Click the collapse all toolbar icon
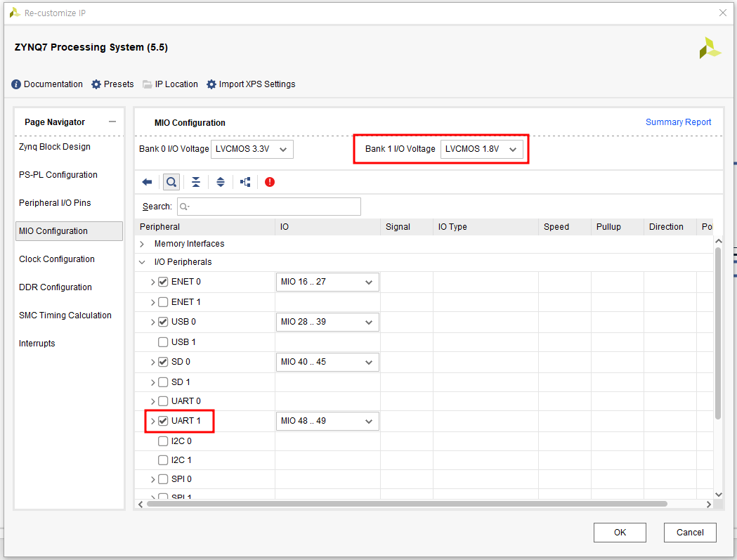The width and height of the screenshot is (737, 560). pyautogui.click(x=196, y=182)
